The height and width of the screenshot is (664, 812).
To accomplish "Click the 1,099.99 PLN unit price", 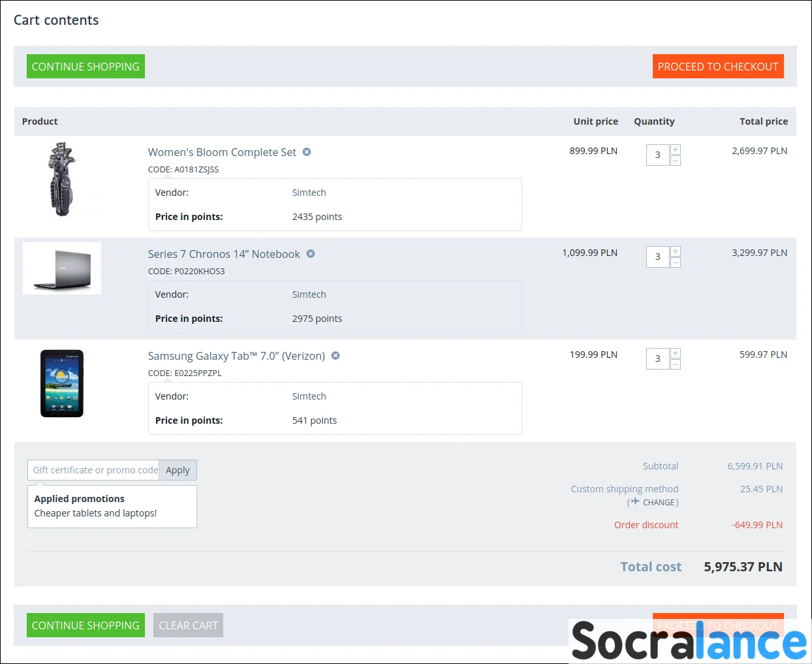I will pyautogui.click(x=590, y=253).
